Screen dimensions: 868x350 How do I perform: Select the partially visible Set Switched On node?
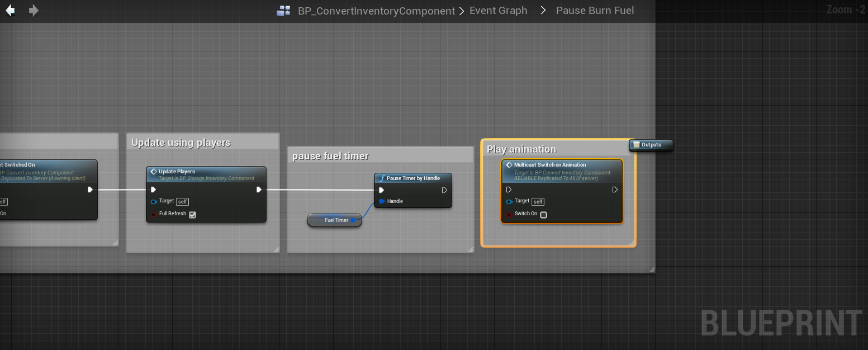click(49, 190)
